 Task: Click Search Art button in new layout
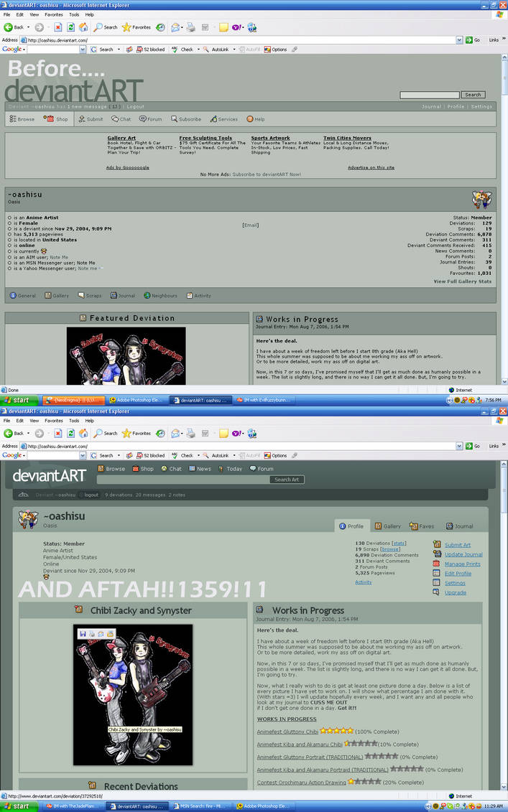pyautogui.click(x=287, y=480)
